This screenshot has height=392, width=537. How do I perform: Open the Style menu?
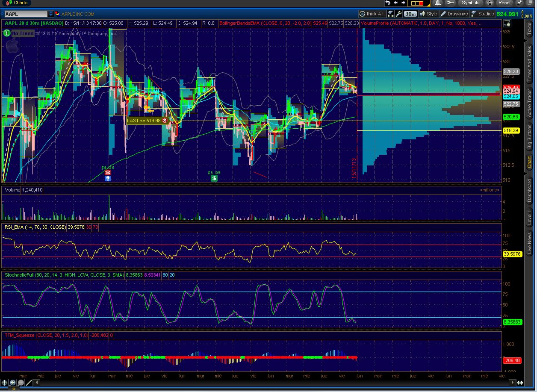click(428, 14)
